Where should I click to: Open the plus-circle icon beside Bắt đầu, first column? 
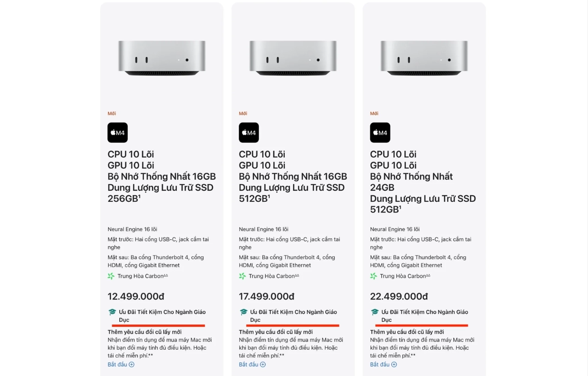point(132,364)
